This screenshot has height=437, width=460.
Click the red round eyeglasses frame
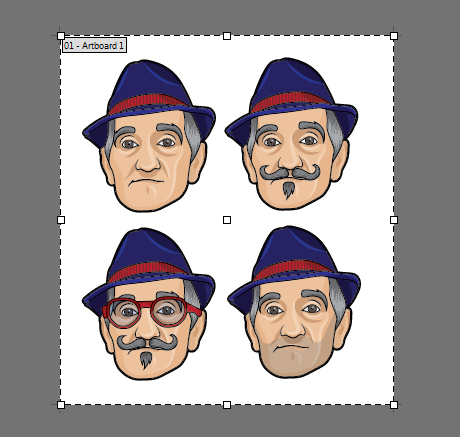152,313
